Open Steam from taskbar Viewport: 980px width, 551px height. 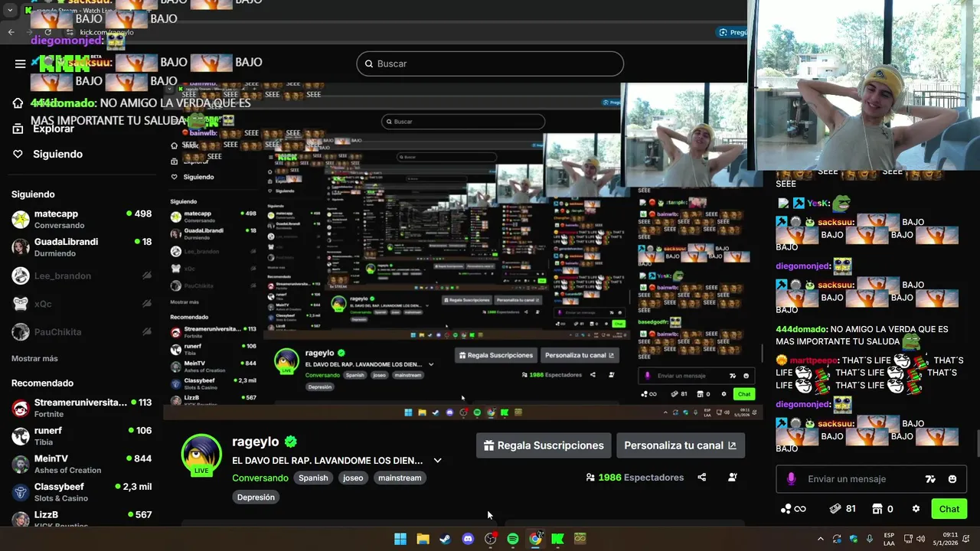click(445, 539)
